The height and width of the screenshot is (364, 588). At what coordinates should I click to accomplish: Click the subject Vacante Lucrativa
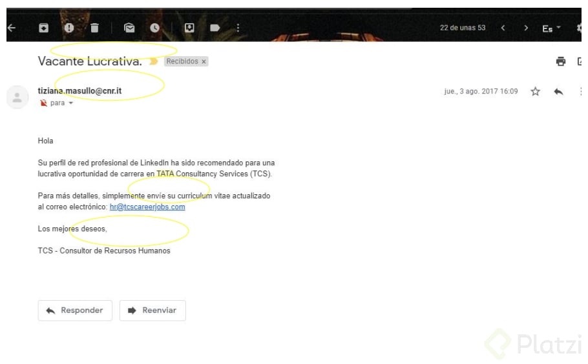click(90, 61)
